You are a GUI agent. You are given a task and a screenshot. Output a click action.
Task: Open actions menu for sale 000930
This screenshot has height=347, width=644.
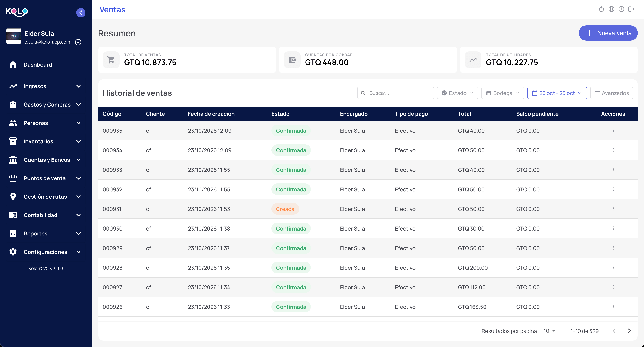click(x=613, y=228)
